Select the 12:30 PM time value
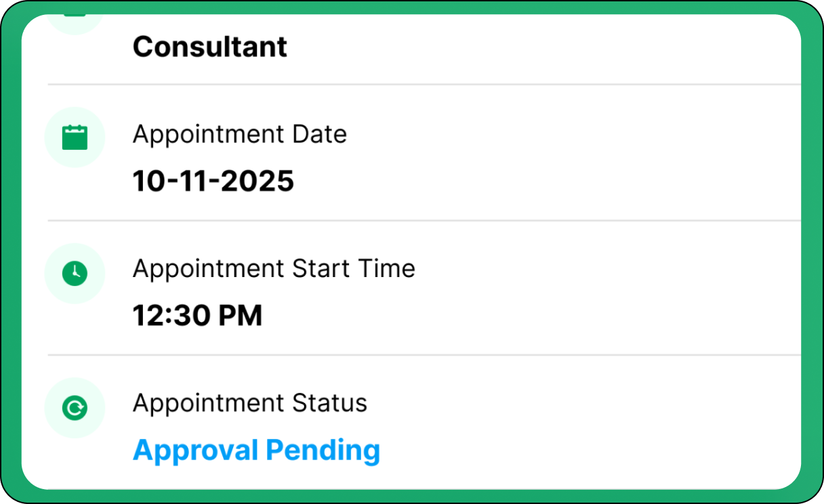 point(197,316)
